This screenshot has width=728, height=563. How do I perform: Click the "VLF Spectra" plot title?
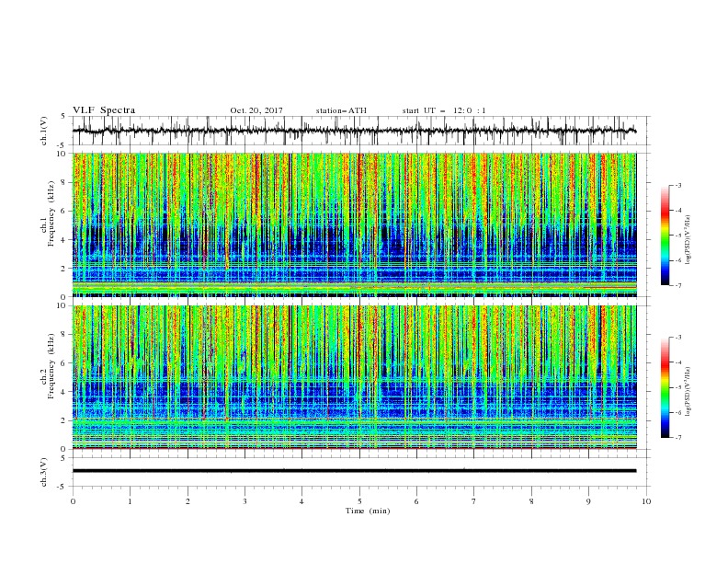(x=104, y=110)
